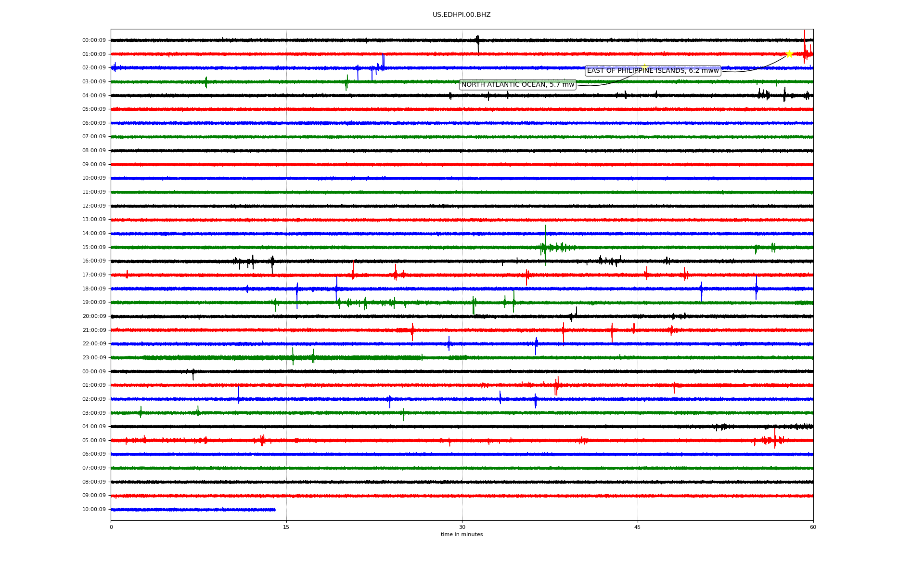Click the x-axis tick label 15
The height and width of the screenshot is (578, 924).
(x=286, y=527)
